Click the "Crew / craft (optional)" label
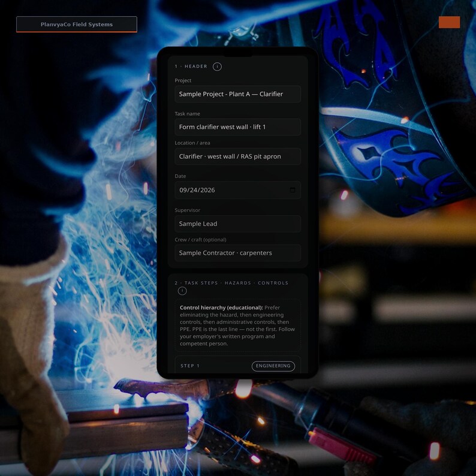Image resolution: width=476 pixels, height=476 pixels. click(200, 240)
